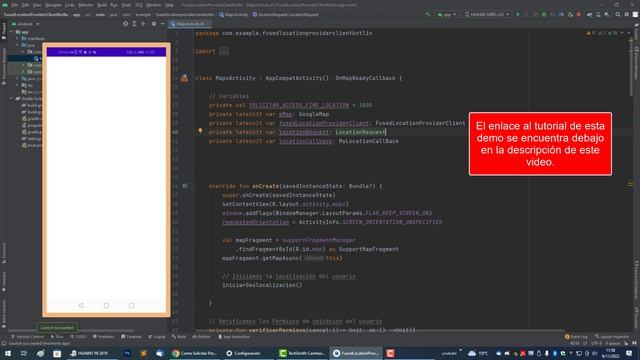
Task: Open the Project panel options gear
Action: (154, 24)
